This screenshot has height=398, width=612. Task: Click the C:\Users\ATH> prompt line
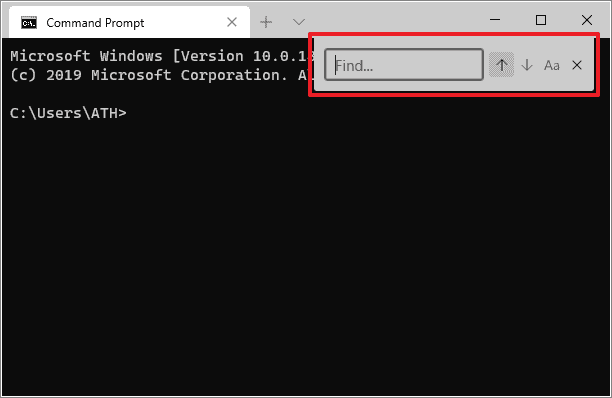[68, 113]
